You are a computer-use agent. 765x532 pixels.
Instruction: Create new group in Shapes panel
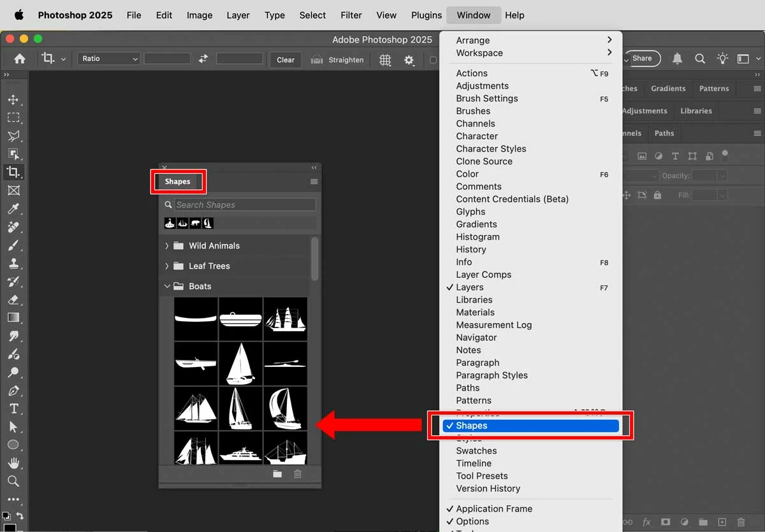[277, 473]
